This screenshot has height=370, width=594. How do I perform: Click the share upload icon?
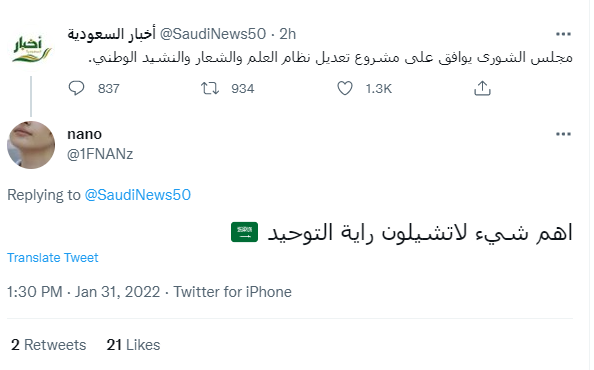tap(482, 88)
